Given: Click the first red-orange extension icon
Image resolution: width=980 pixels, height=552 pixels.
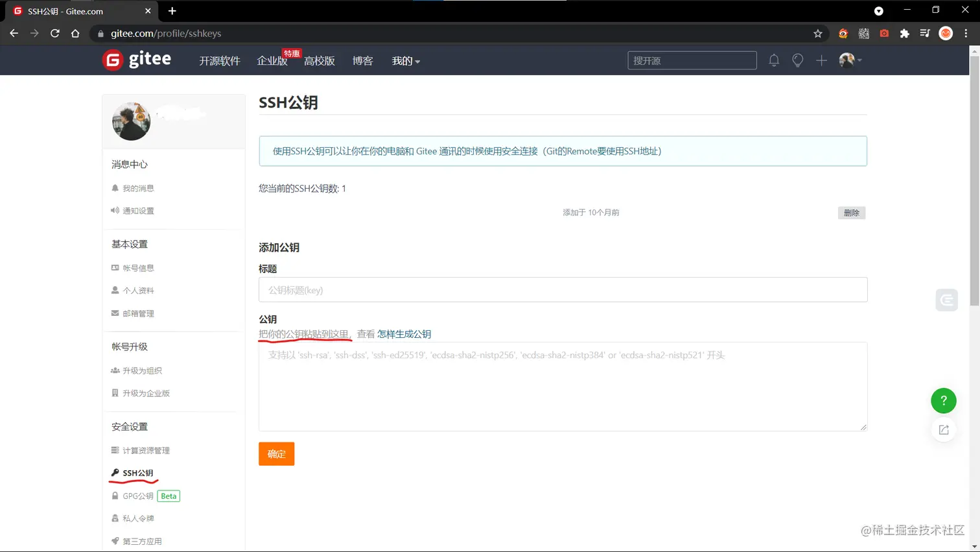Looking at the screenshot, I should 843,33.
